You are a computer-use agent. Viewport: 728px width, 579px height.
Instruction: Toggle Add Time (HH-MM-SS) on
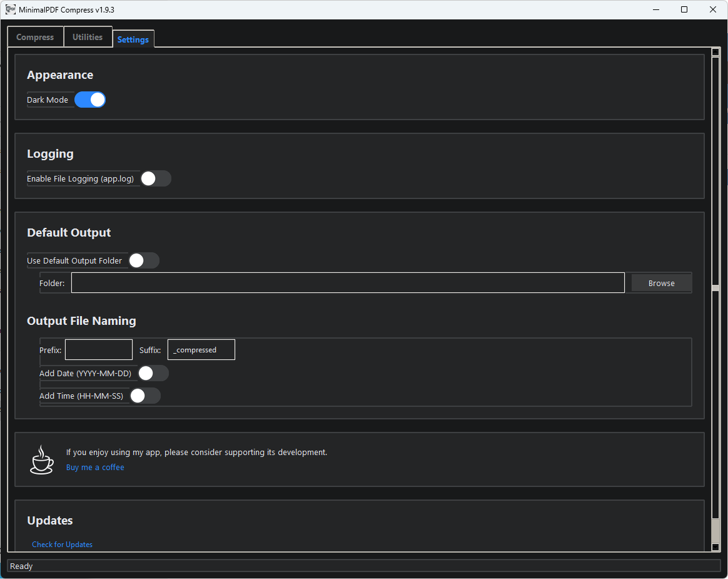[145, 396]
